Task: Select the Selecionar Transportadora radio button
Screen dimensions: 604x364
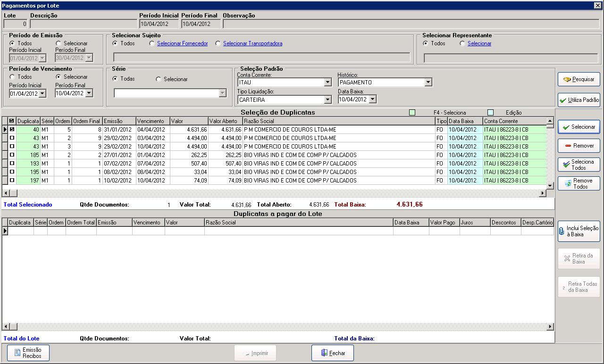Action: (218, 43)
